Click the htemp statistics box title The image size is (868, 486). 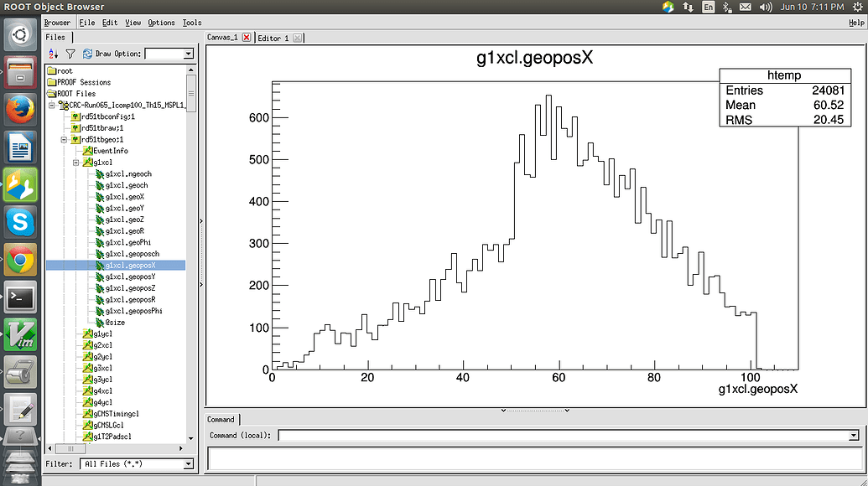(784, 75)
